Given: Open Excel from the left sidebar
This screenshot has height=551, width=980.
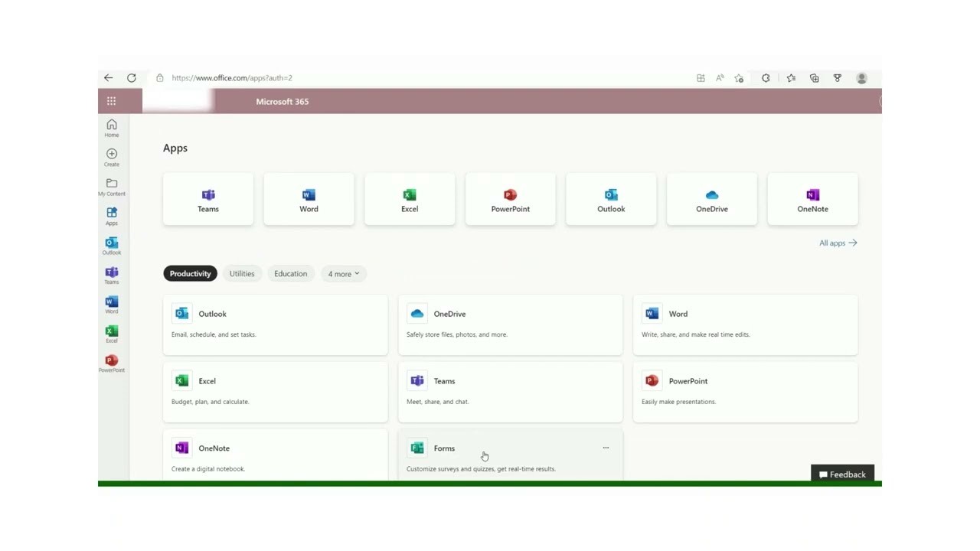Looking at the screenshot, I should pyautogui.click(x=112, y=334).
